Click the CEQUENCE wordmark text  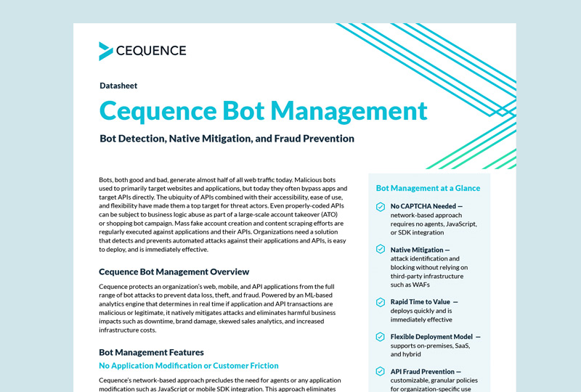(151, 51)
